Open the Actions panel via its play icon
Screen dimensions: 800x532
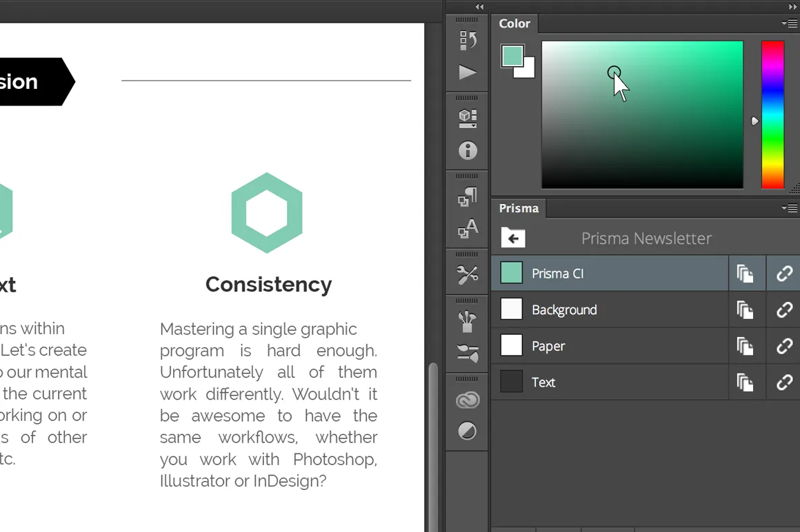[467, 72]
